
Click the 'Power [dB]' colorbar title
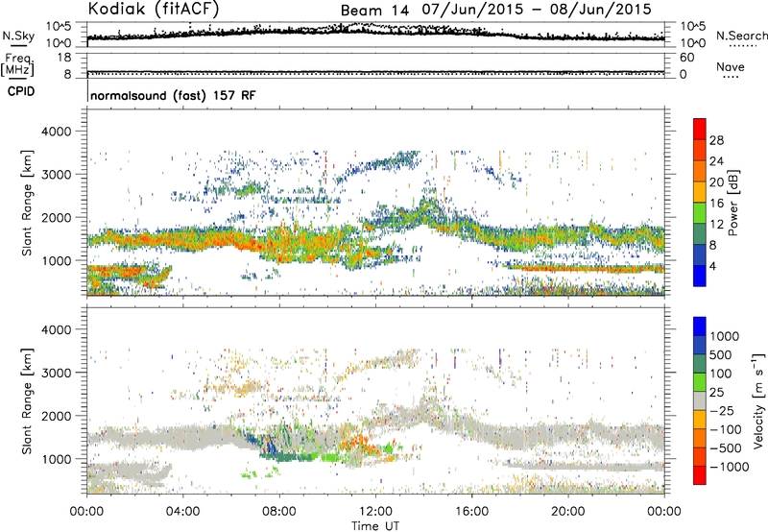(732, 203)
